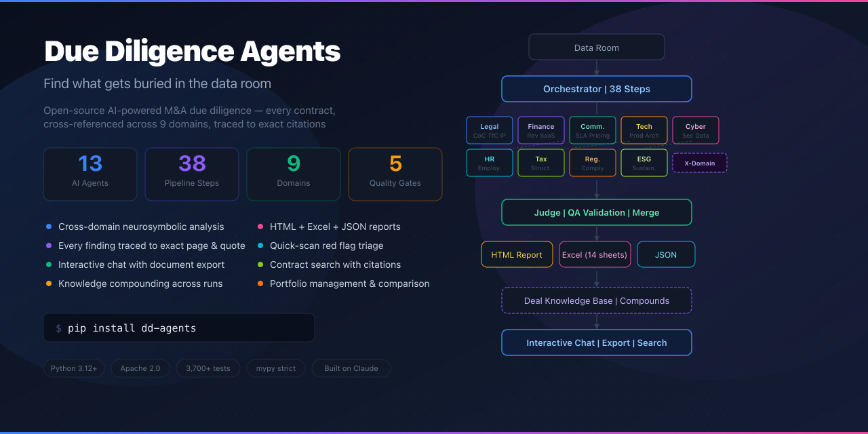Click 'Quick-scan red flag triage' text

click(327, 245)
